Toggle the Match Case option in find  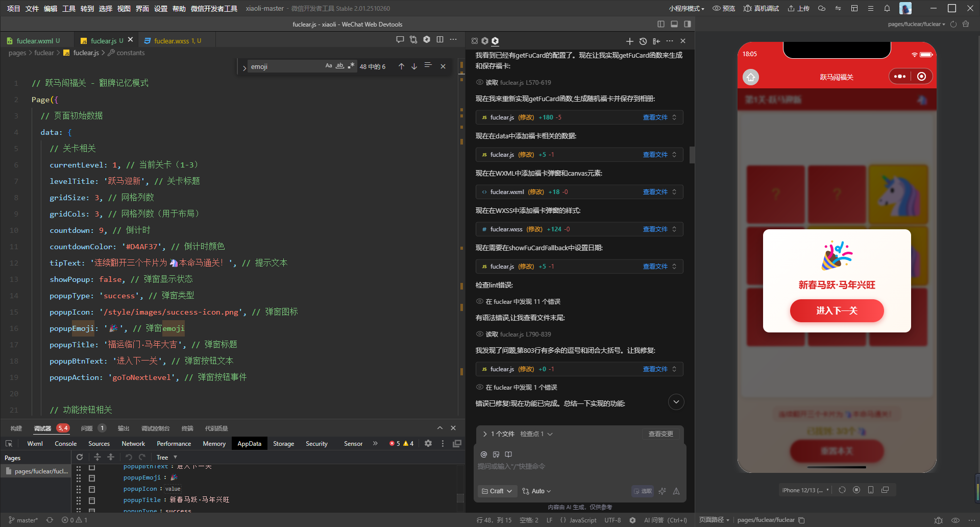pyautogui.click(x=329, y=66)
